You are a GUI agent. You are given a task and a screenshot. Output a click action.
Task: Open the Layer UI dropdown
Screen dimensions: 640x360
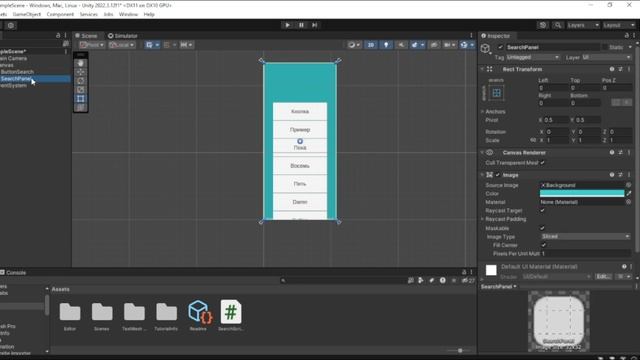(x=606, y=58)
